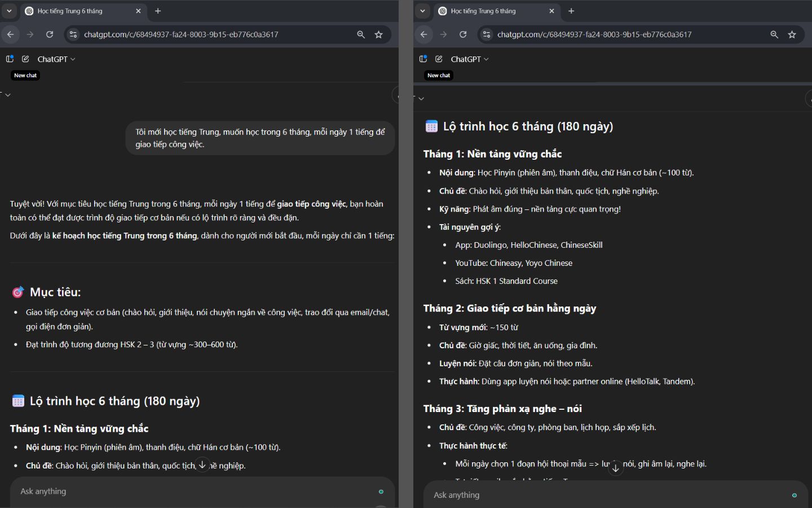812x508 pixels.
Task: Toggle the sidebar in right ChatGPT window
Action: pos(423,59)
